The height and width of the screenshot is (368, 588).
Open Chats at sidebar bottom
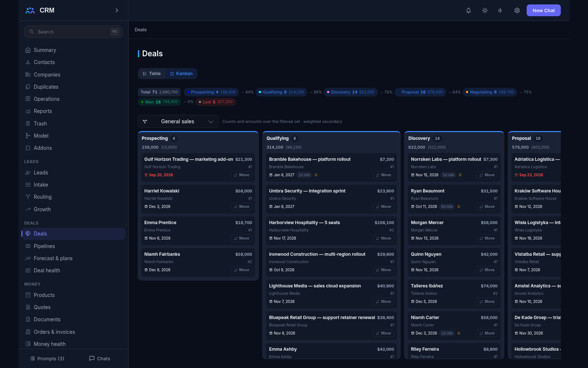100,358
